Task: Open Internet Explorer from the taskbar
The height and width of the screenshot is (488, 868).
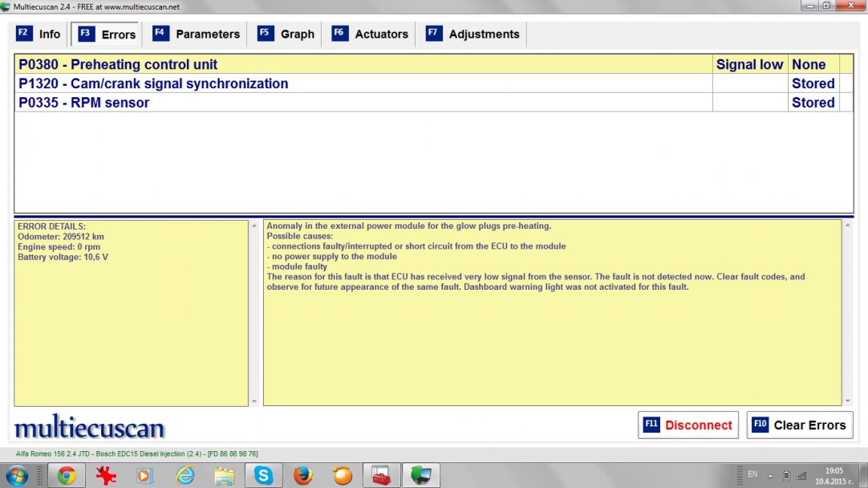Action: pyautogui.click(x=185, y=476)
